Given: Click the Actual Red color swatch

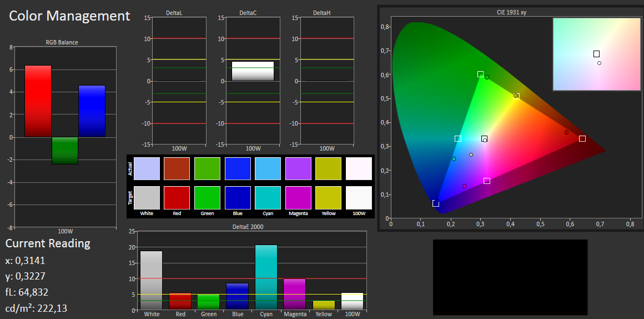Looking at the screenshot, I should (177, 168).
